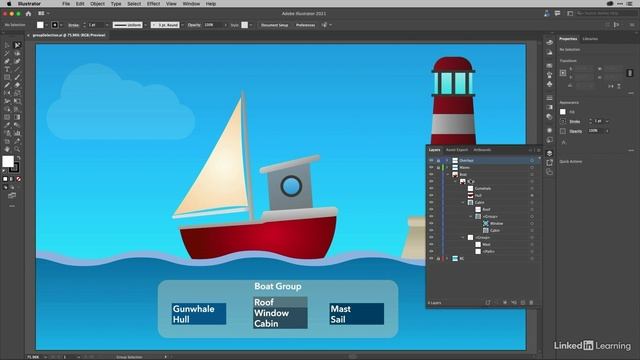Expand the BG layer
The image size is (640, 360).
click(447, 258)
